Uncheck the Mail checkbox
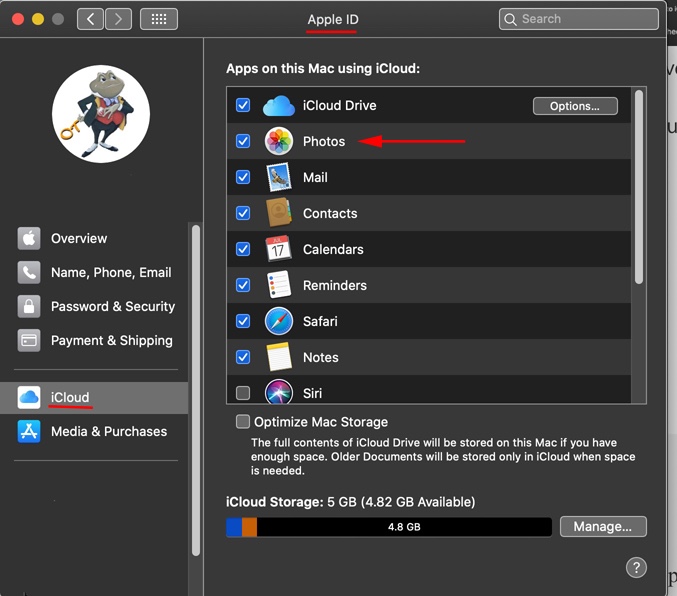The image size is (677, 596). 243,177
